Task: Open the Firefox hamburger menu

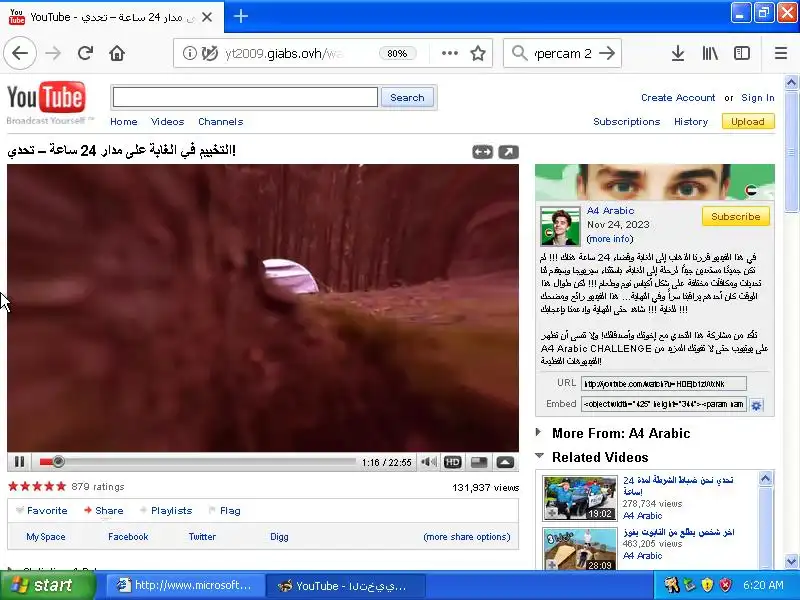Action: point(781,53)
